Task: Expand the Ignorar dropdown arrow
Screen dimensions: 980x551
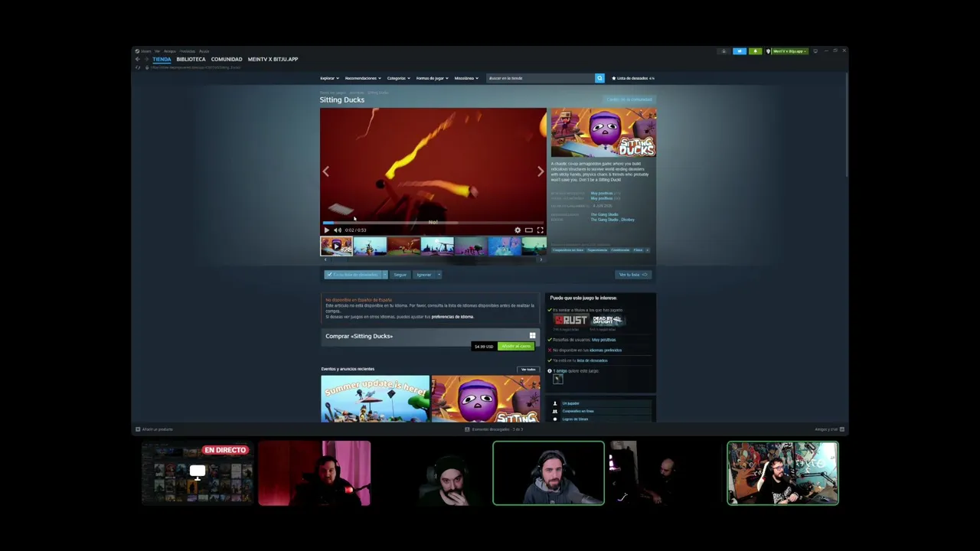Action: [438, 275]
